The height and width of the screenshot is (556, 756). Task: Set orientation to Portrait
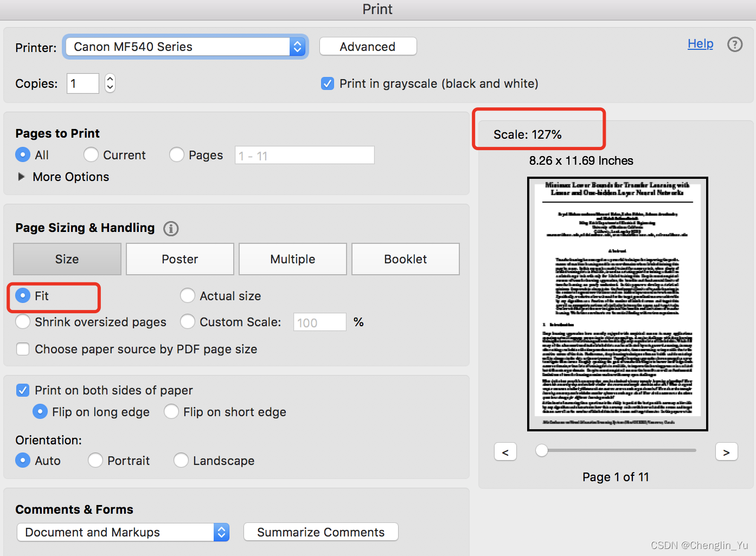click(95, 461)
